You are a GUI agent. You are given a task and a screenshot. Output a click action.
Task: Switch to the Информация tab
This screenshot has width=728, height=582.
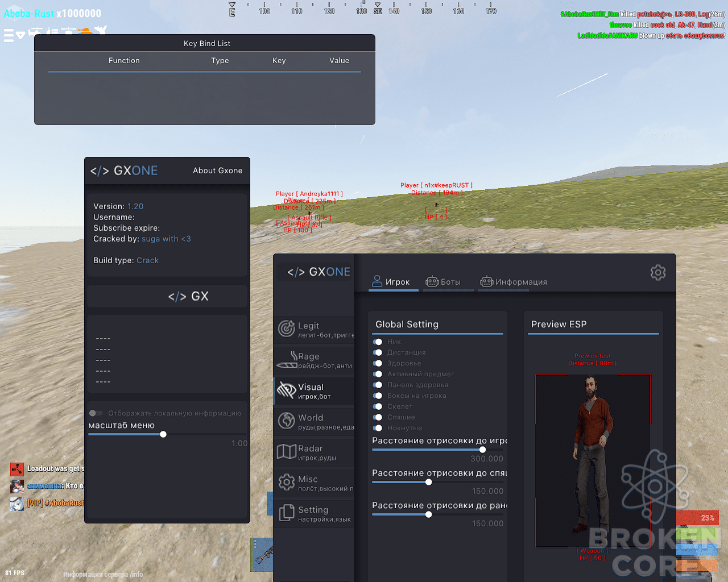click(514, 282)
